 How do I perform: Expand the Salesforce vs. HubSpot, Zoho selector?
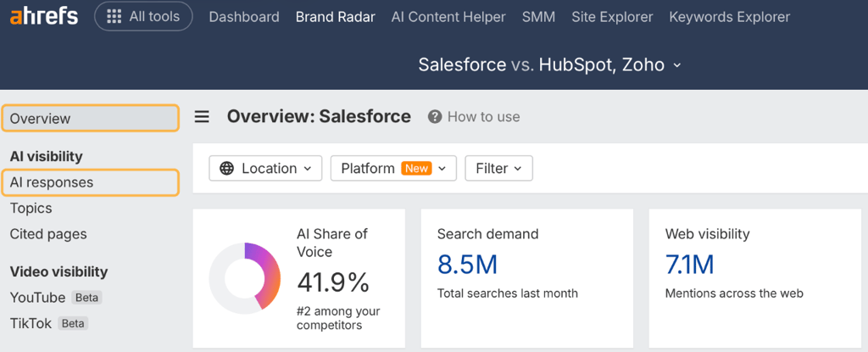[x=549, y=64]
